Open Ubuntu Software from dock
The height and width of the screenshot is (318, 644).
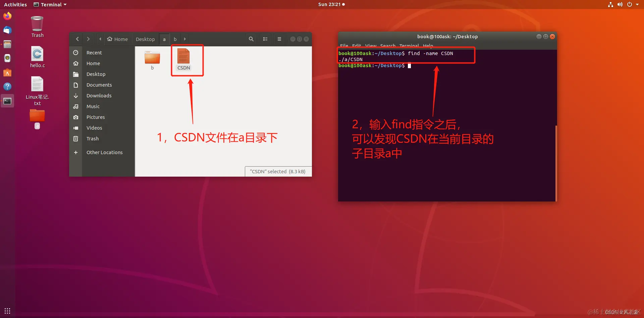click(x=7, y=73)
